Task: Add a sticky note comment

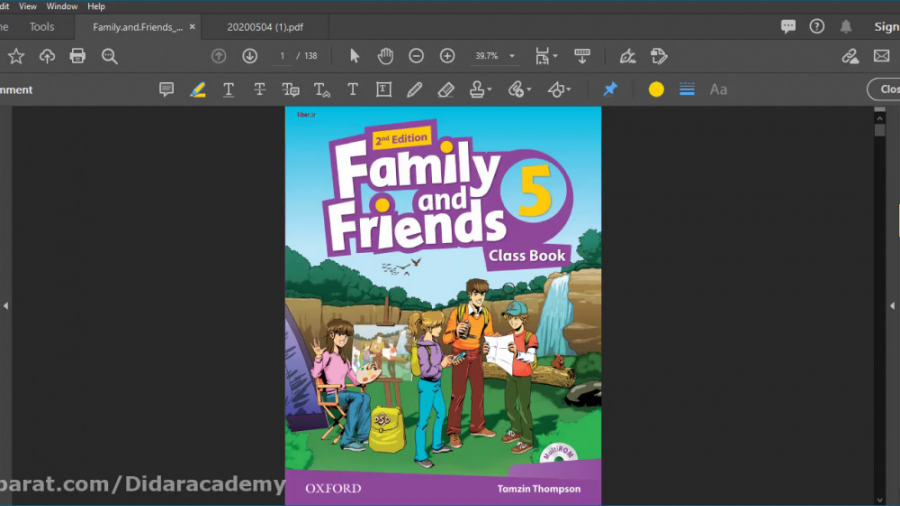Action: point(166,89)
